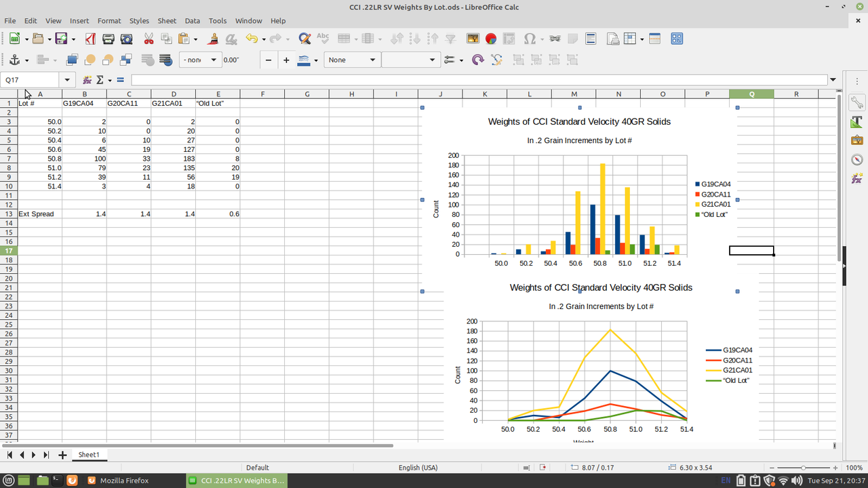Click Split Window icon
The height and width of the screenshot is (488, 868).
tap(655, 39)
